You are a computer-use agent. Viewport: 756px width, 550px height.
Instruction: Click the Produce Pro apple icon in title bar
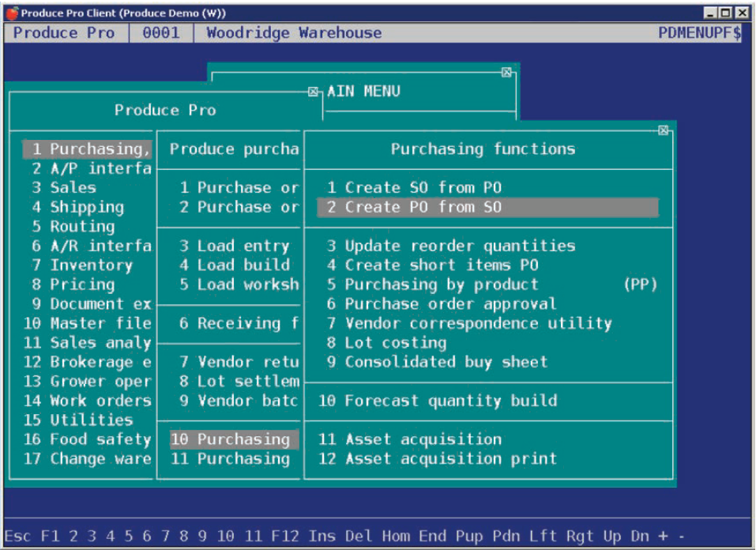[12, 13]
